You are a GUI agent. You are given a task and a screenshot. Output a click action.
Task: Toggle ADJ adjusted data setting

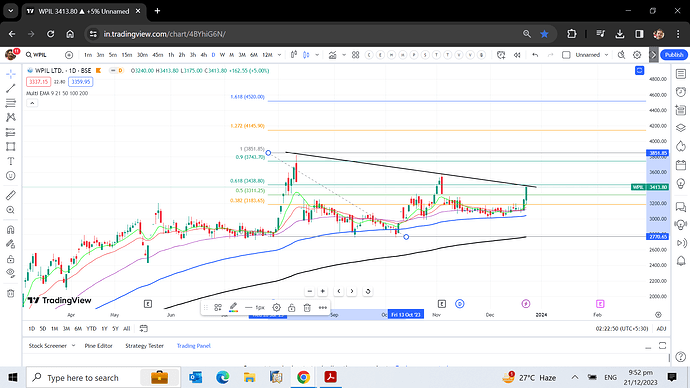coord(661,329)
